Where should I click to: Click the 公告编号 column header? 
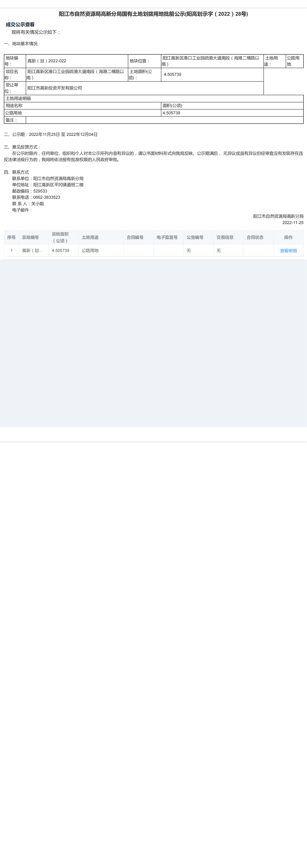198,238
